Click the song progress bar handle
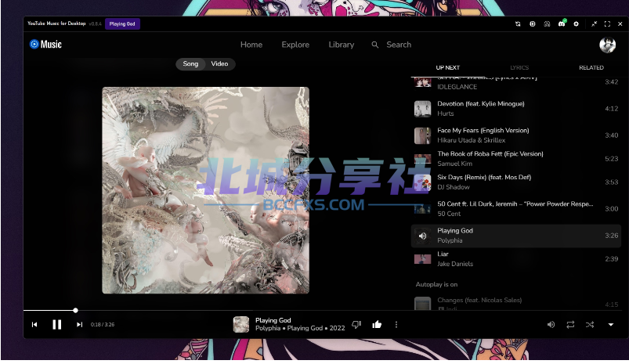629x364 pixels. (75, 310)
